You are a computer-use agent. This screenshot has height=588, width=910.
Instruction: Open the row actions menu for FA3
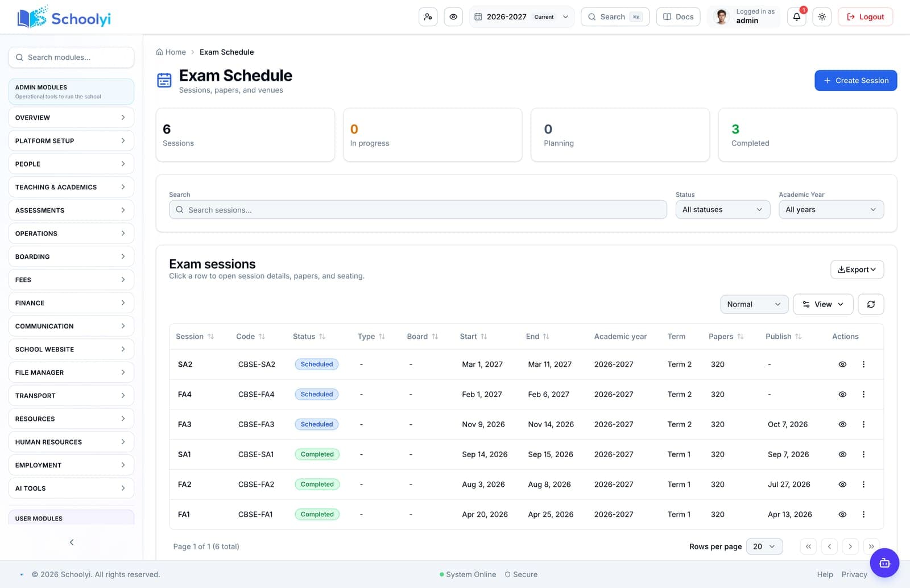click(863, 424)
